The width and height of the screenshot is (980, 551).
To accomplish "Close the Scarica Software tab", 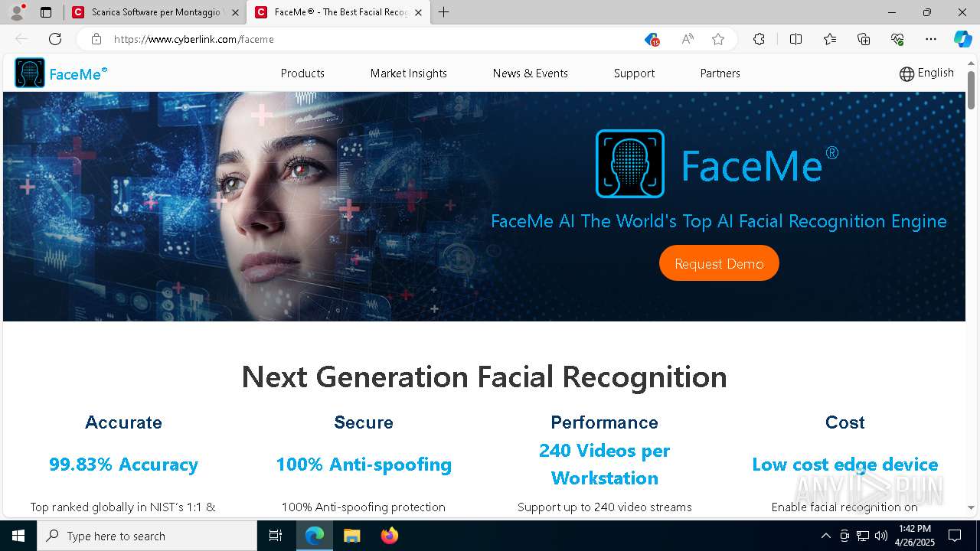I will [x=235, y=12].
